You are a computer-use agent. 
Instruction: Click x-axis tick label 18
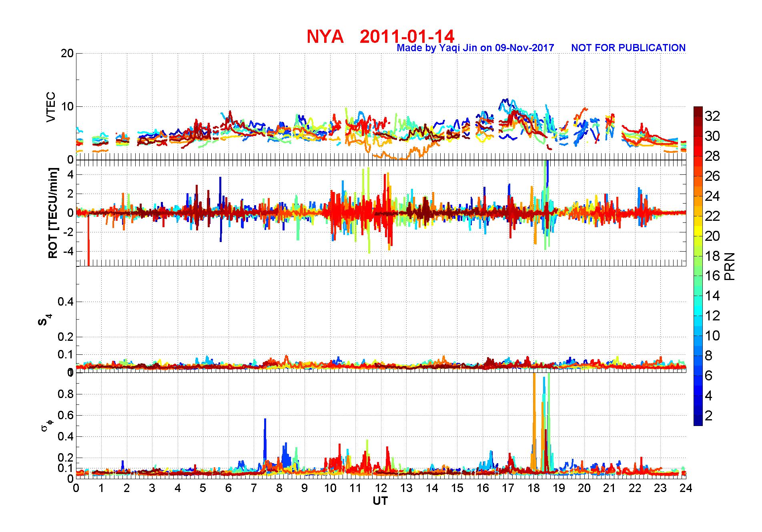[x=533, y=488]
